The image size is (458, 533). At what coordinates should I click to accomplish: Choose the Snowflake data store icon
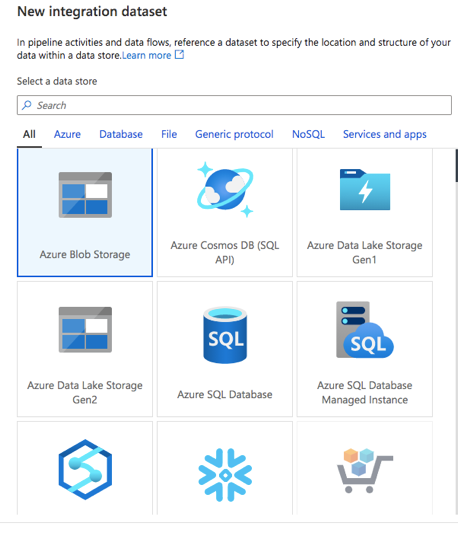point(225,475)
